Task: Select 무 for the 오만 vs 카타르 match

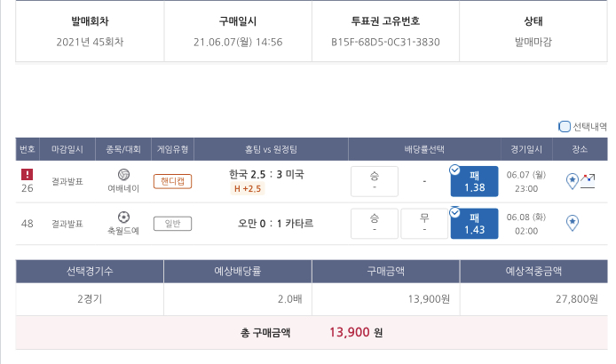Action: [x=424, y=223]
